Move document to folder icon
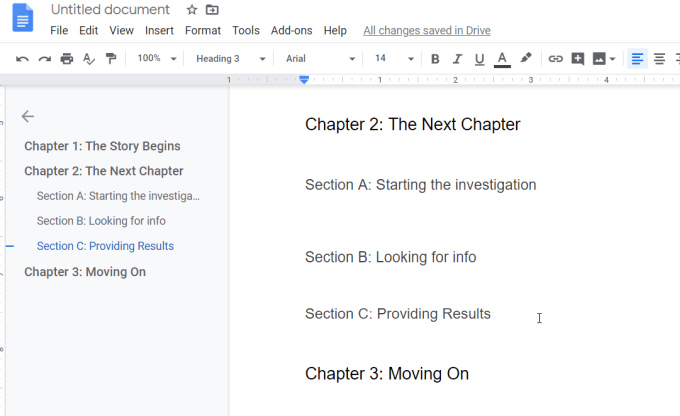The width and height of the screenshot is (680, 416). [212, 10]
